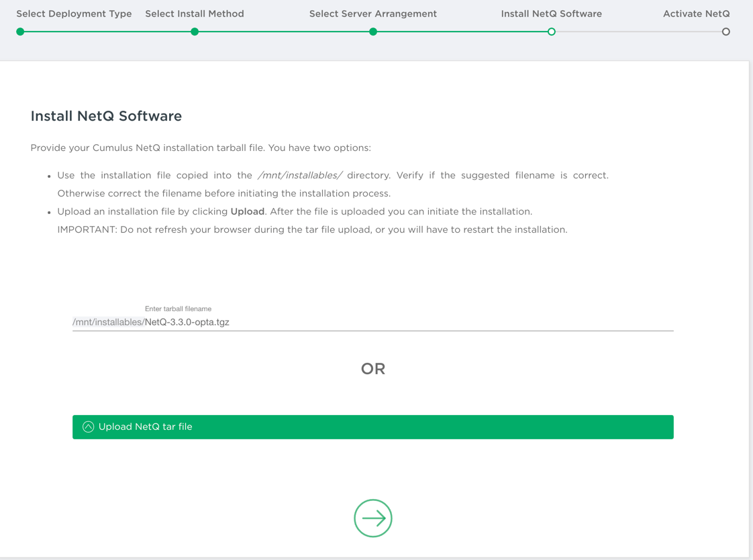Viewport: 753px width, 560px height.
Task: Select the Install NetQ Software step label
Action: click(x=552, y=14)
